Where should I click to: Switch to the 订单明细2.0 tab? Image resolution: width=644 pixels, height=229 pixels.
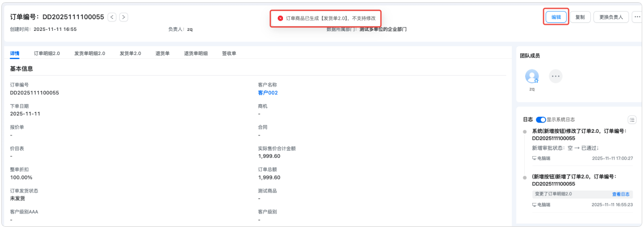(47, 53)
